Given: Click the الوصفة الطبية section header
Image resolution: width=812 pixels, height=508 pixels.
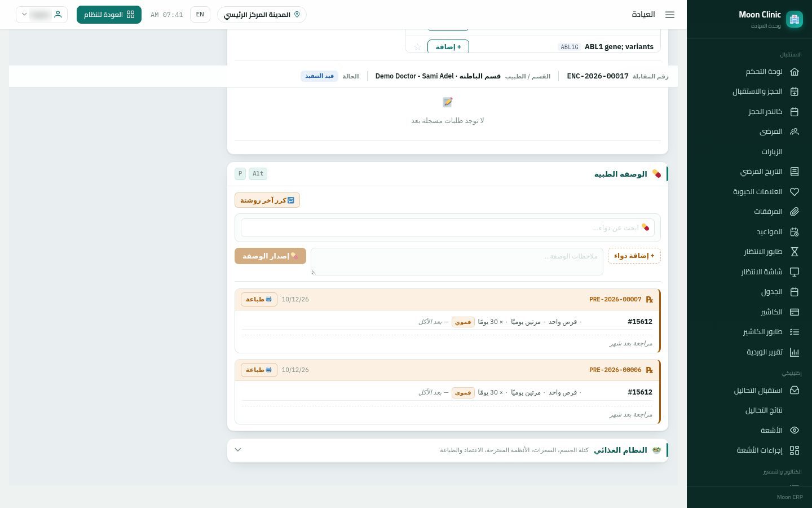Looking at the screenshot, I should point(448,174).
